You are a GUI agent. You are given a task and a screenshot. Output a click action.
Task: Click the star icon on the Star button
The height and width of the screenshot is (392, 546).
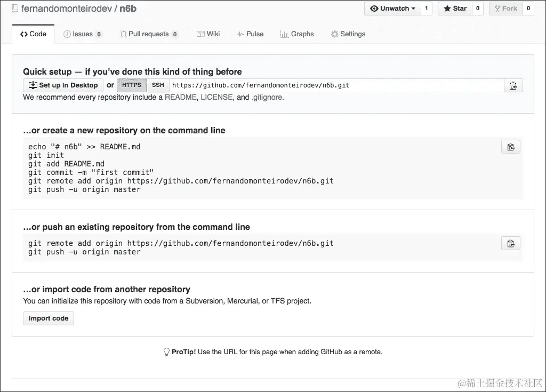tap(449, 8)
